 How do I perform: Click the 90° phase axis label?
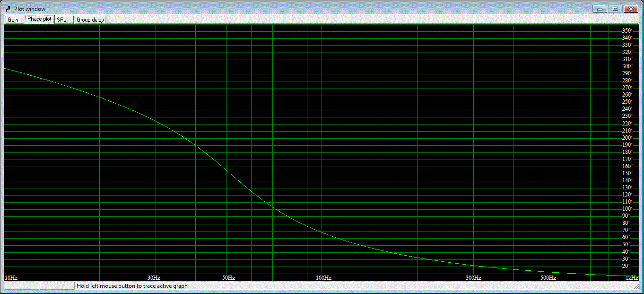tap(626, 216)
